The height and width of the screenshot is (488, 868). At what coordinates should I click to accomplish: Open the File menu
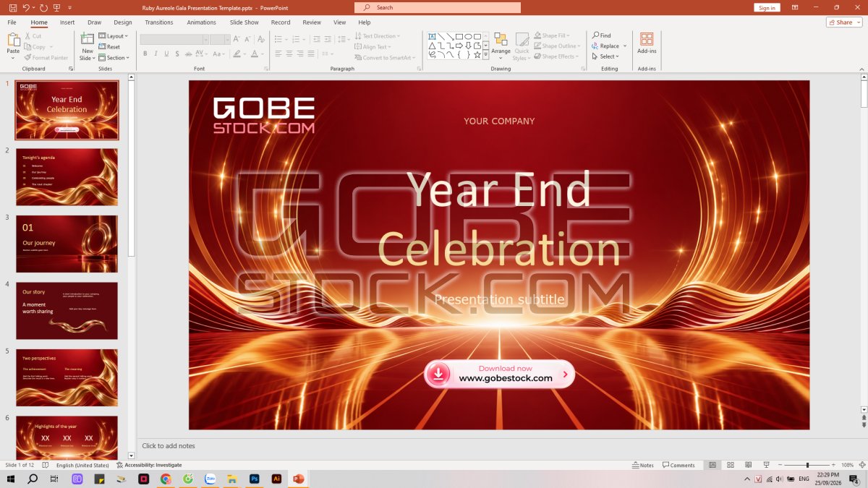click(x=12, y=22)
